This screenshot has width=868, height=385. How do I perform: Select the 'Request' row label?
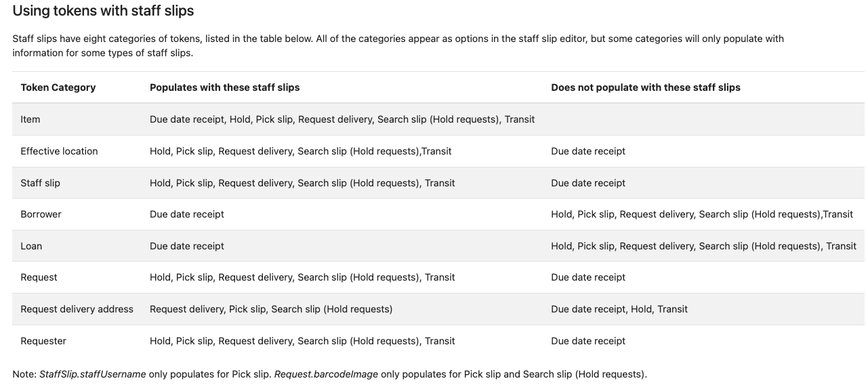pos(39,277)
